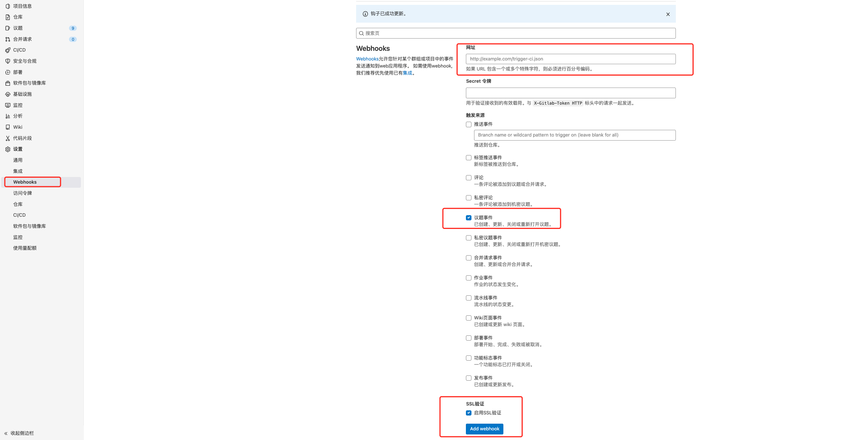Disable 启用SSL验证 verification
The image size is (868, 440).
tap(468, 413)
